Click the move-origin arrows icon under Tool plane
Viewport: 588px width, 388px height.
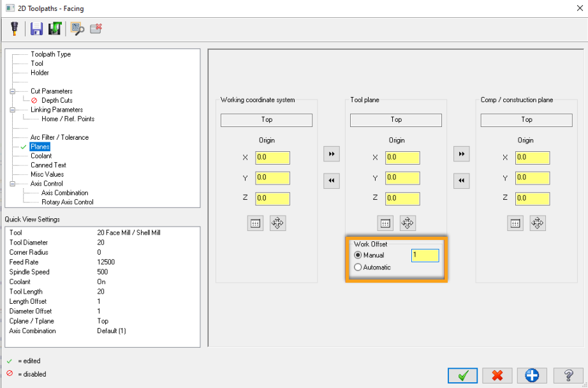(x=407, y=223)
